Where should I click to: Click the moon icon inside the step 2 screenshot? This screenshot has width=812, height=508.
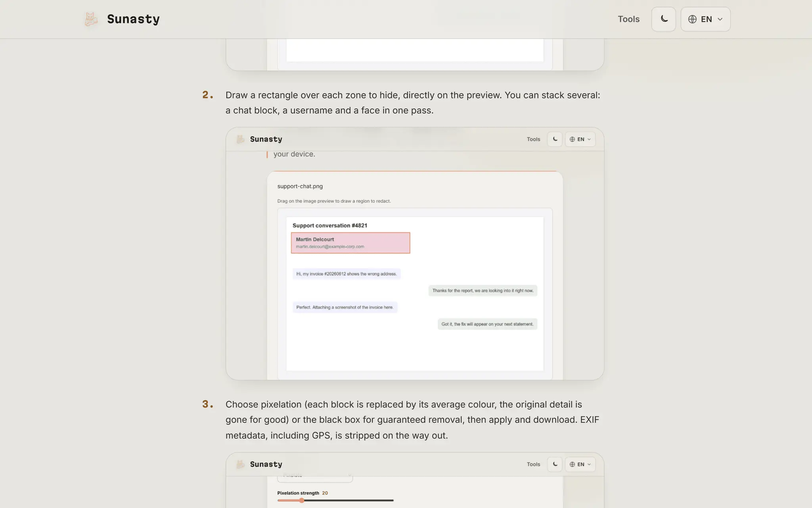(x=555, y=139)
